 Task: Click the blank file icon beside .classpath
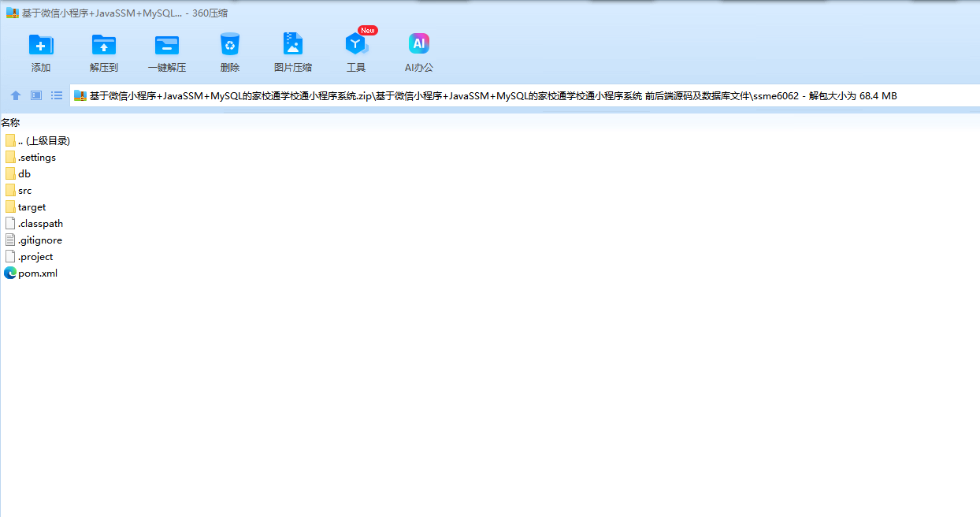click(x=10, y=223)
